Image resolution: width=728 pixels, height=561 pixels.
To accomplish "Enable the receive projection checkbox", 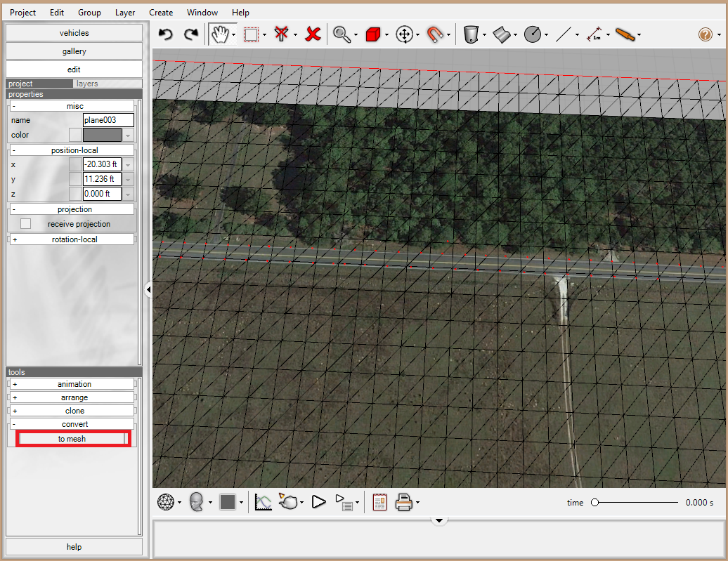I will pos(25,224).
